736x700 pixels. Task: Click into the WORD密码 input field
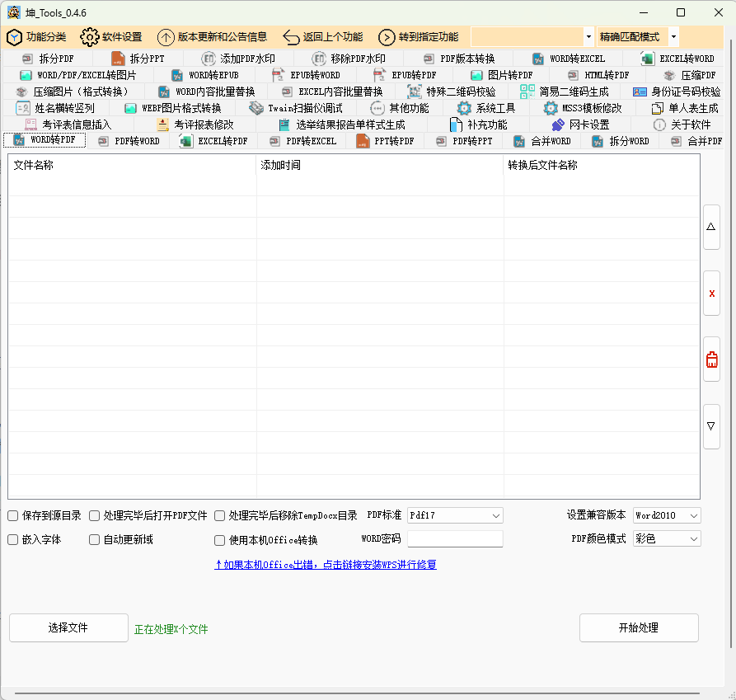(455, 538)
